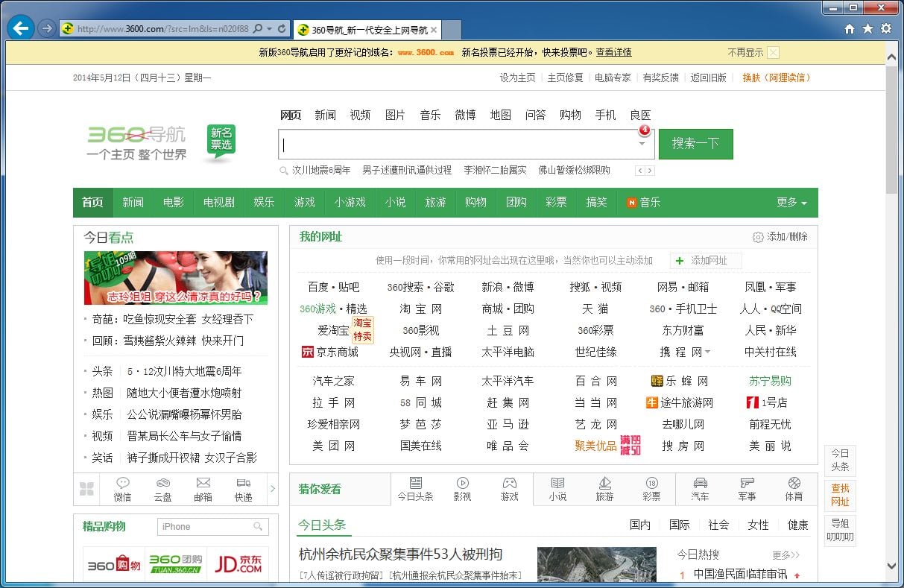Open browser Tools gear icon
The image size is (904, 588).
click(x=886, y=29)
